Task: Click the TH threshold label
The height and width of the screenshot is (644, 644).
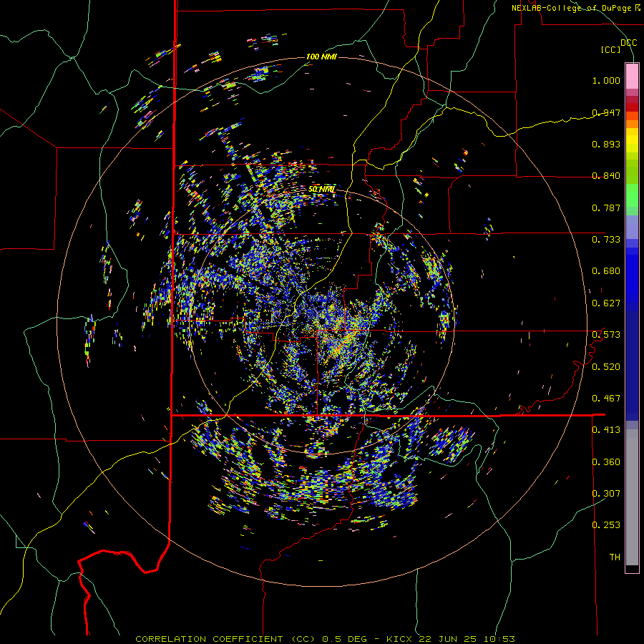Action: [615, 557]
